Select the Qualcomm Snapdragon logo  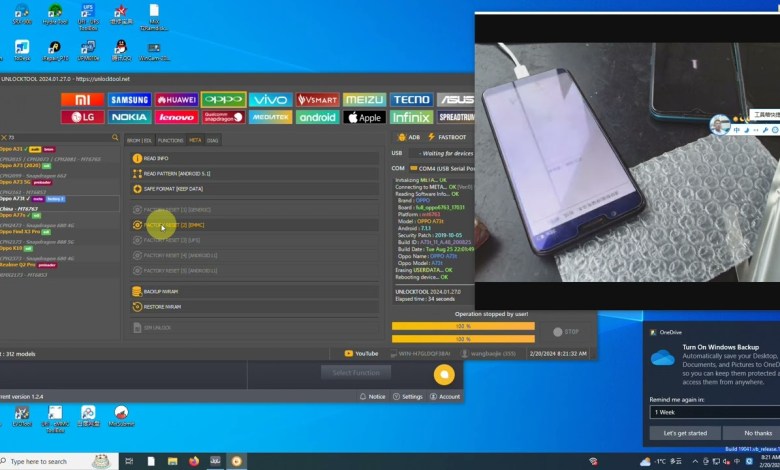point(223,117)
